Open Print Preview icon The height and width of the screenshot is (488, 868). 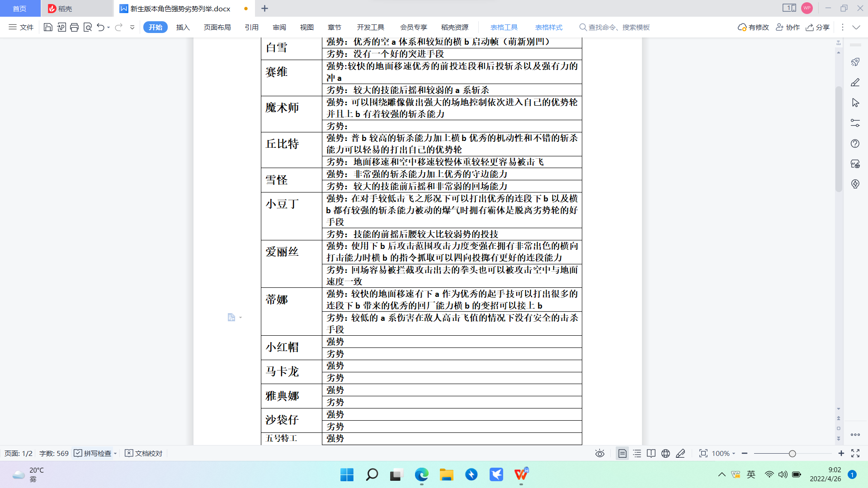click(88, 27)
